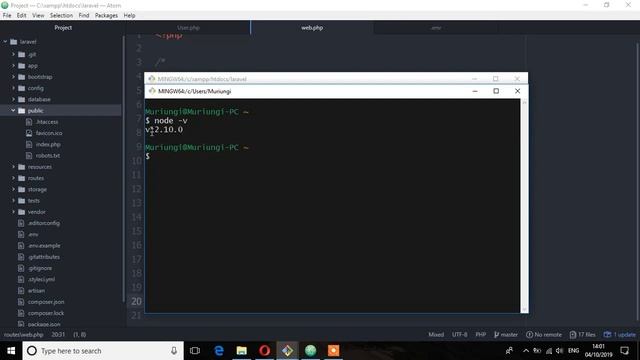This screenshot has height=360, width=640.
Task: Click the Cortana microphone icon
Action: coord(174,351)
